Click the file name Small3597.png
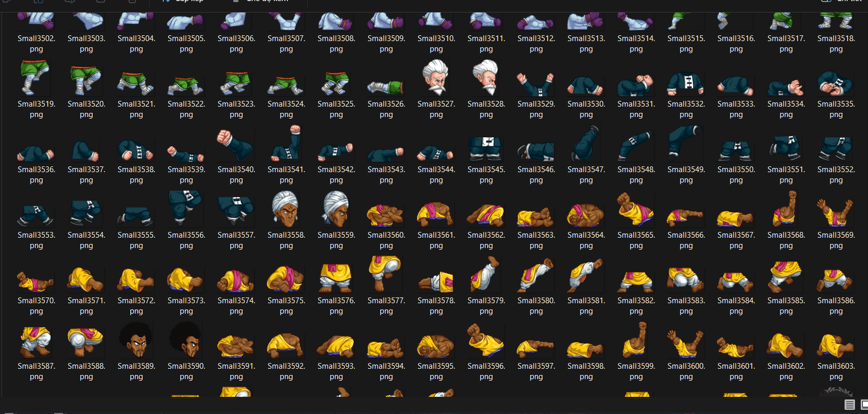Screen dimensions: 868x414 pyautogui.click(x=536, y=371)
